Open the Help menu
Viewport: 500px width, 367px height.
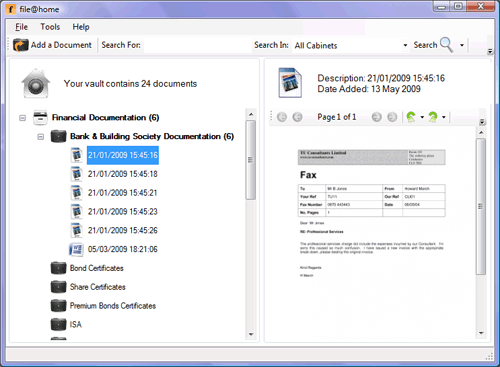81,27
